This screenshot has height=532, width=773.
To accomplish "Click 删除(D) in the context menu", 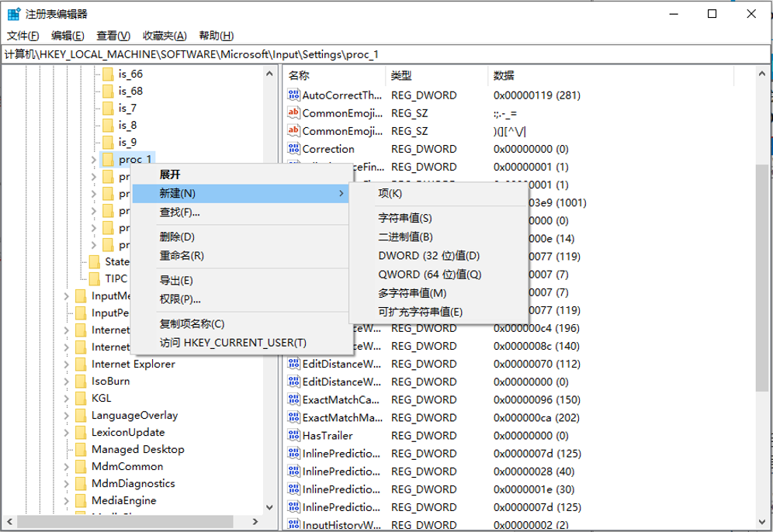I will coord(177,237).
